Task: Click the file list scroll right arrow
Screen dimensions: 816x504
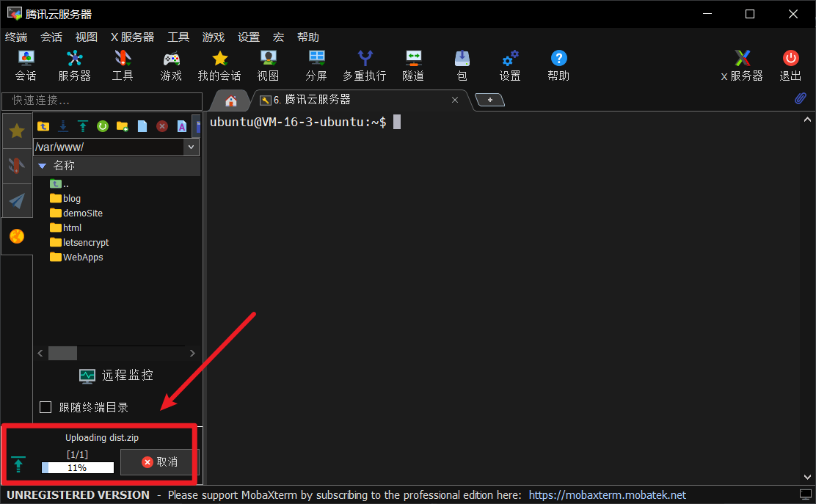Action: coord(192,353)
